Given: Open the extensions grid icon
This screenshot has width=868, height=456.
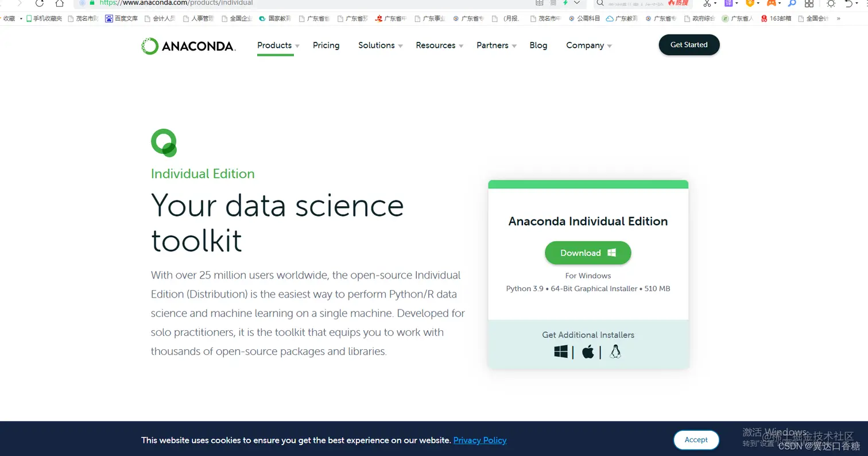Looking at the screenshot, I should (809, 3).
